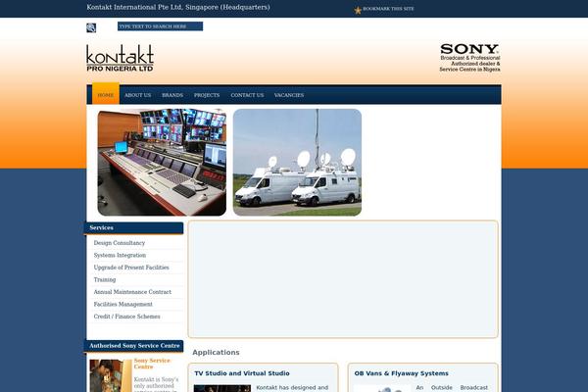Open Annual Maintenance Contract link
Image resolution: width=588 pixels, height=392 pixels.
click(132, 292)
